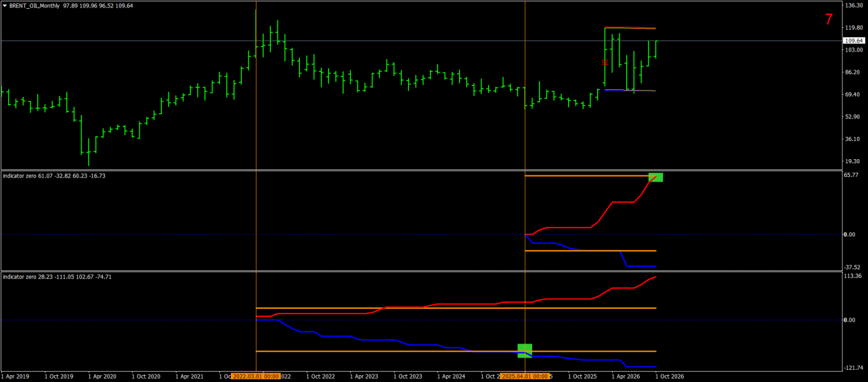868x382 pixels.
Task: Click the 1 Apr 2021 date label
Action: pos(190,376)
